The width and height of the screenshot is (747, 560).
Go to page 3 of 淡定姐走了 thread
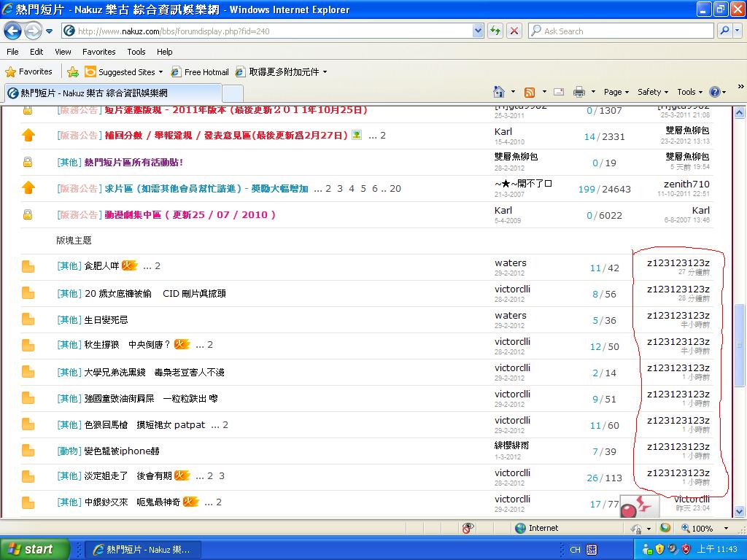[222, 475]
